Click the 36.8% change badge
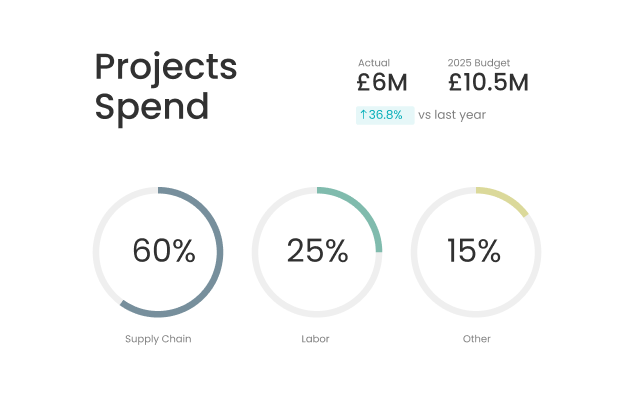The width and height of the screenshot is (634, 402). [x=385, y=115]
